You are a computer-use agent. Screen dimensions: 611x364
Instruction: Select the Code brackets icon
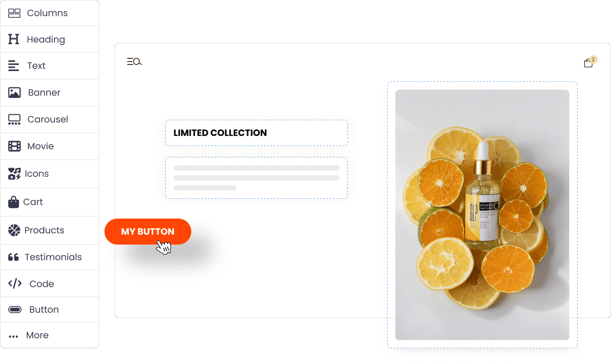pos(15,283)
